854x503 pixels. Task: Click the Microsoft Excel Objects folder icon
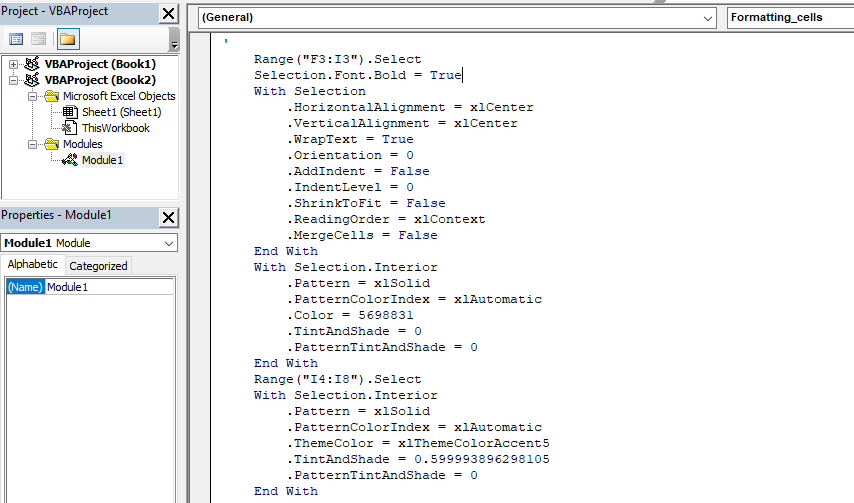click(52, 96)
